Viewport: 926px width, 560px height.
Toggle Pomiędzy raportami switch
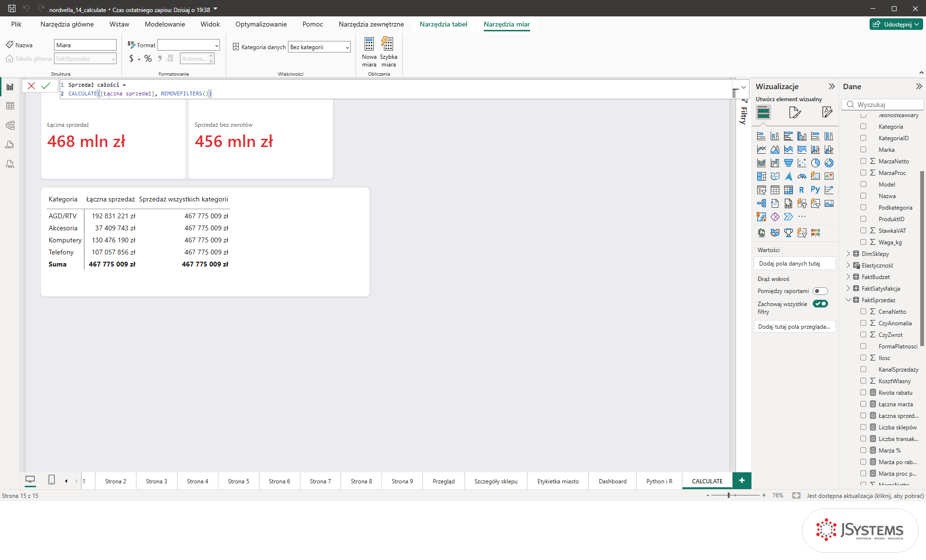tap(820, 291)
